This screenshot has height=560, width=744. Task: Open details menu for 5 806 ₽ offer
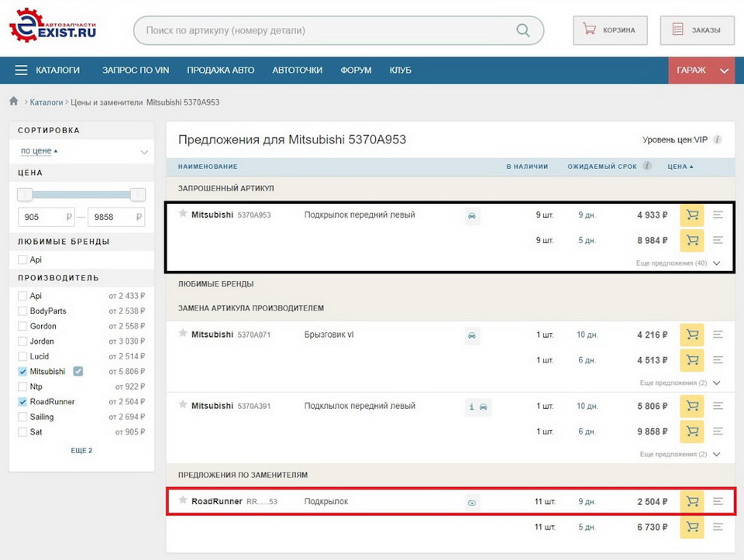tap(718, 406)
